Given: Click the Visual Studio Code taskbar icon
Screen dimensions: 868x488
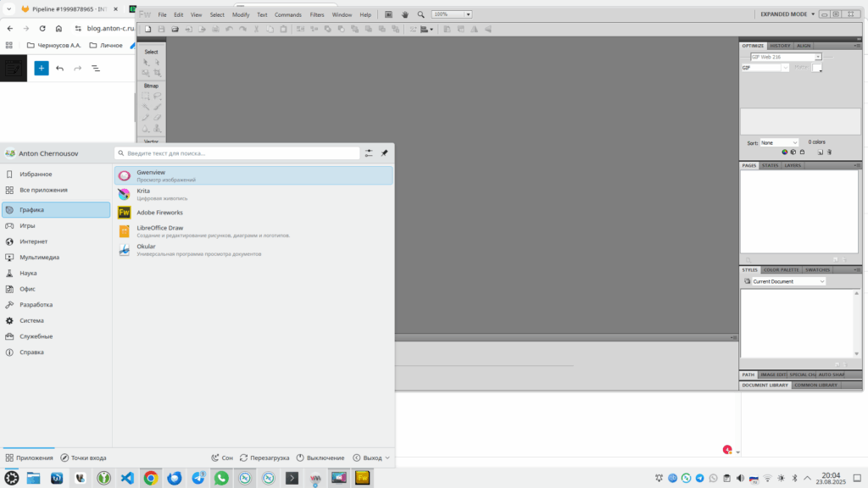Looking at the screenshot, I should tap(127, 478).
